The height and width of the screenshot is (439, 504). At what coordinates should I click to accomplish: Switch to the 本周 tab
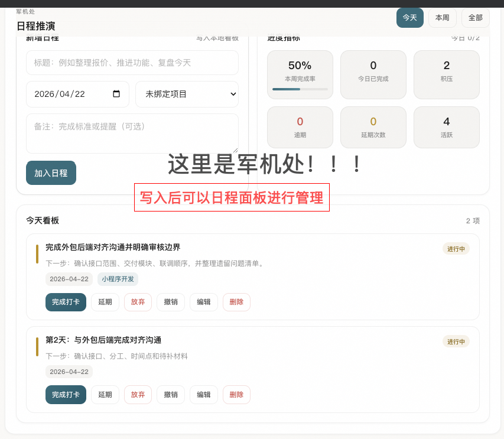442,18
